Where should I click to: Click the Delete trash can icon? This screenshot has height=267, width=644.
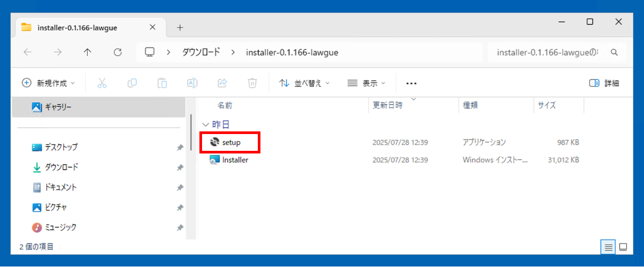click(x=253, y=83)
